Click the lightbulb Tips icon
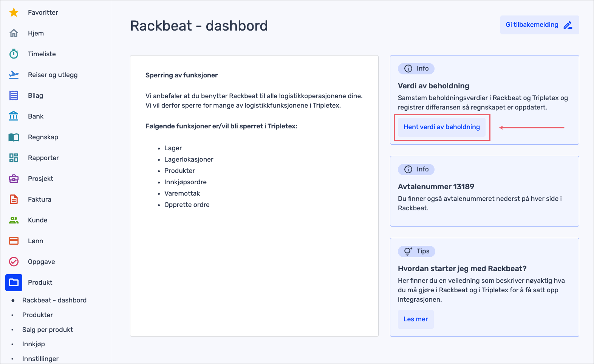The image size is (594, 364). [x=408, y=251]
